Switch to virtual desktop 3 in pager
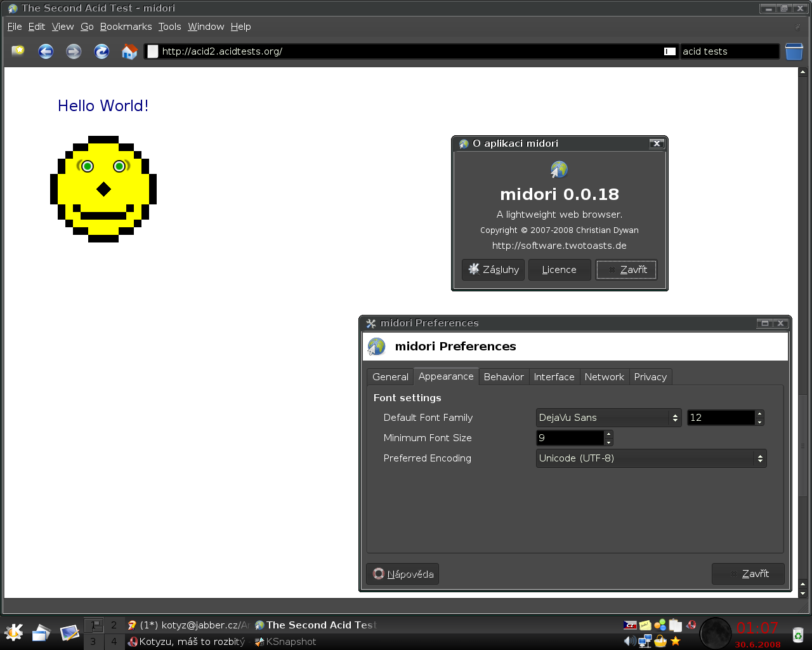Image resolution: width=812 pixels, height=650 pixels. (x=93, y=641)
